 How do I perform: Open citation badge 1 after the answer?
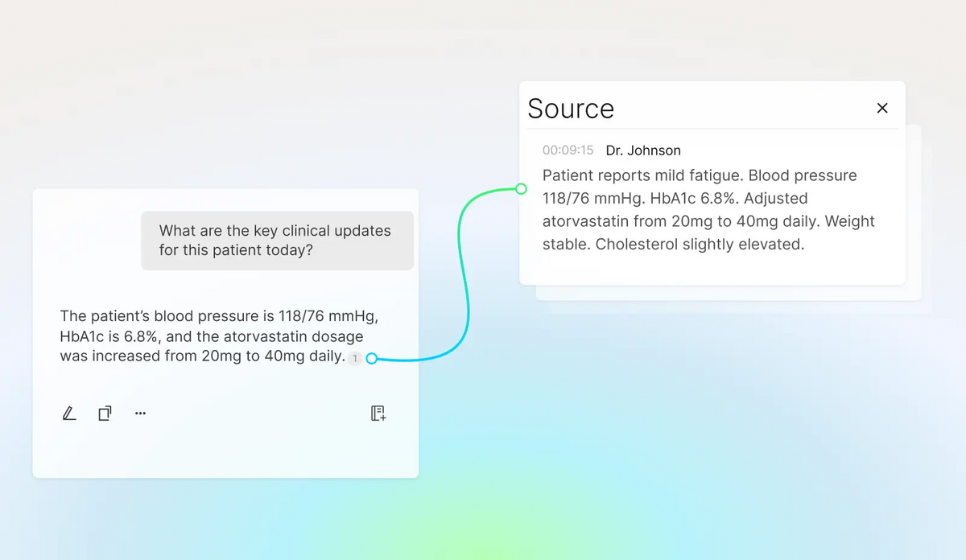(x=355, y=358)
